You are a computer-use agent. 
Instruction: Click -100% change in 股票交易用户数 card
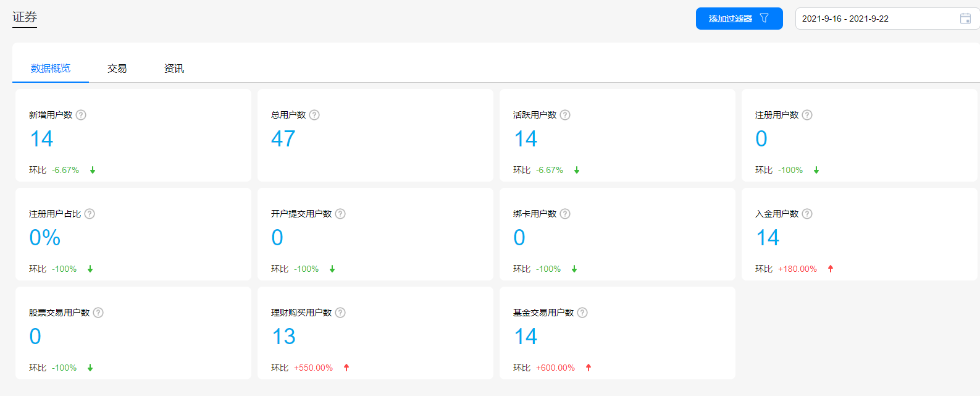click(x=64, y=368)
